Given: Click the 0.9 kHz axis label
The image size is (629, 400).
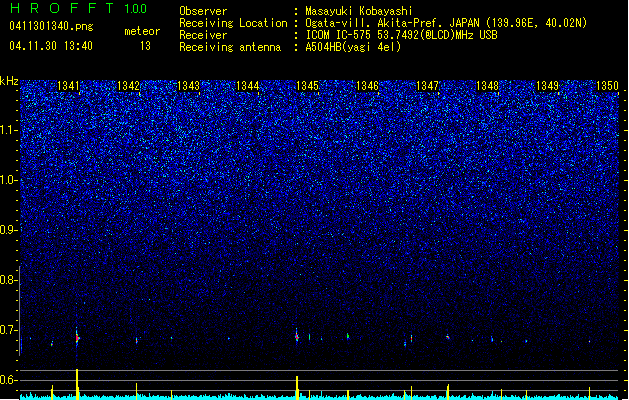Looking at the screenshot, I should coord(9,230).
